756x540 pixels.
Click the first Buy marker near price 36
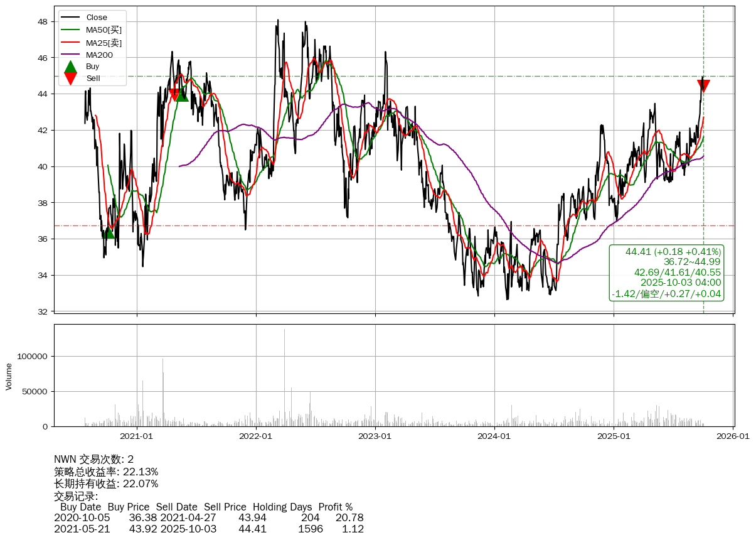pyautogui.click(x=109, y=232)
